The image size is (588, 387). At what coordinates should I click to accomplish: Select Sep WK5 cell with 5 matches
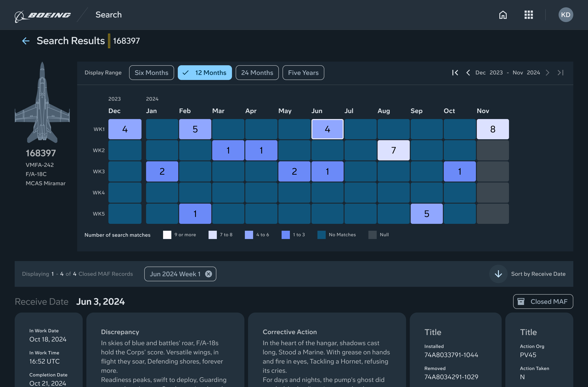[427, 214]
